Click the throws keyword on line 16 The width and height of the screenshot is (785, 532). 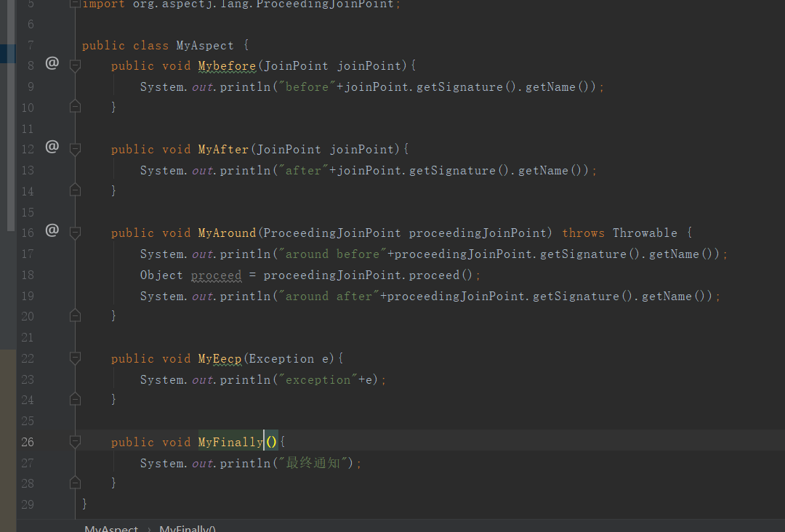[x=583, y=233]
